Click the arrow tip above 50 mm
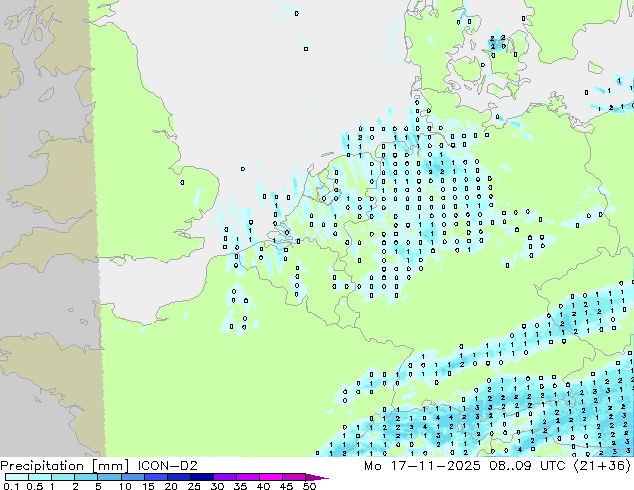The height and width of the screenshot is (490, 634). (317, 477)
